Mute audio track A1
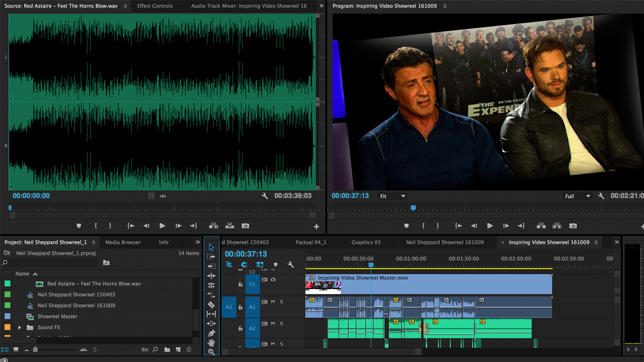The width and height of the screenshot is (644, 362). (x=273, y=302)
